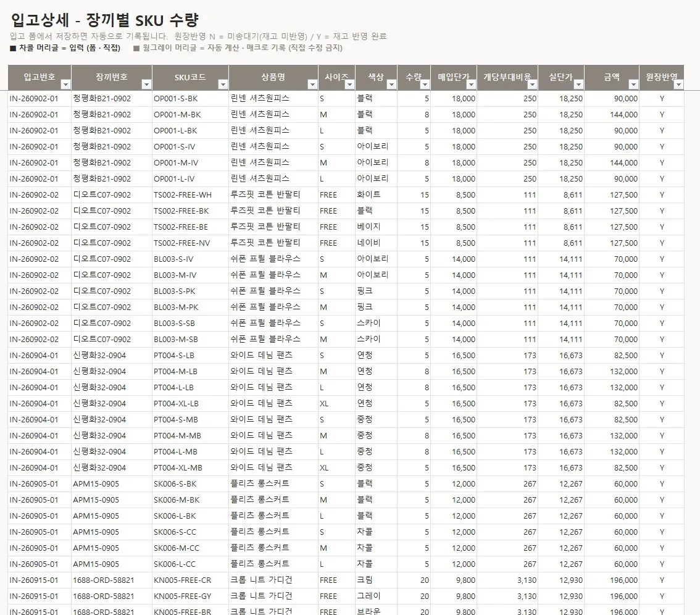The height and width of the screenshot is (615, 700).
Task: Open filter dropdown for 장끼번호 column
Action: click(146, 85)
